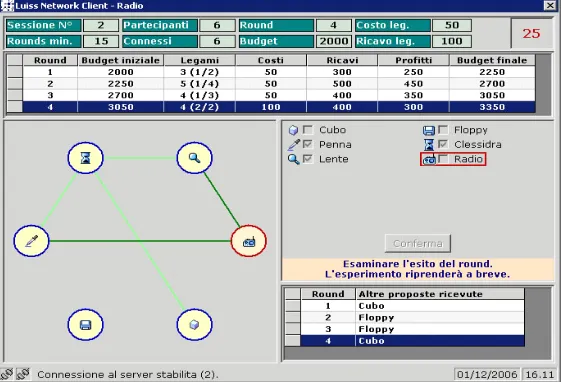Click the Penna pen icon in the list

point(294,145)
